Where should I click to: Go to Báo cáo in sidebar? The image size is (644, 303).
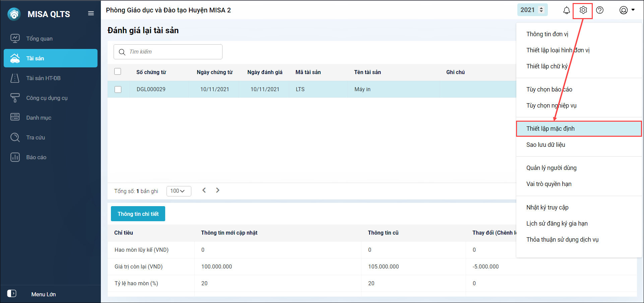coord(36,157)
